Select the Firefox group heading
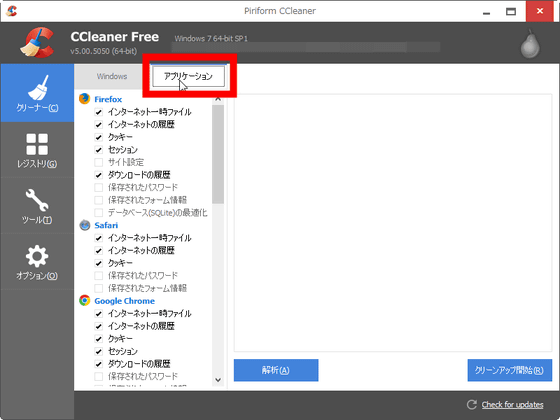Viewport: 560px width, 420px height. (108, 99)
